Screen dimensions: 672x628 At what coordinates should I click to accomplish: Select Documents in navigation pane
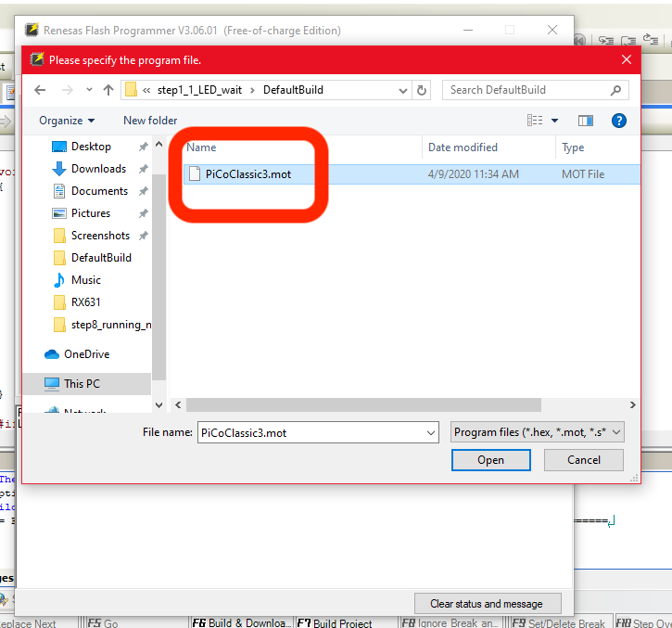coord(99,191)
